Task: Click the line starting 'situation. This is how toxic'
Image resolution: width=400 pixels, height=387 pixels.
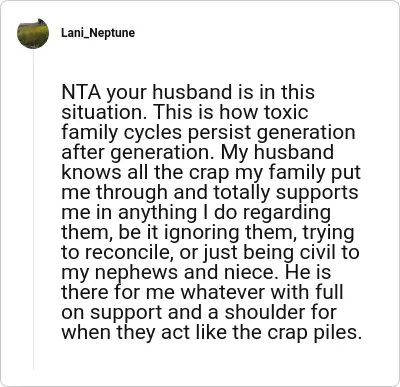Action: (x=185, y=112)
